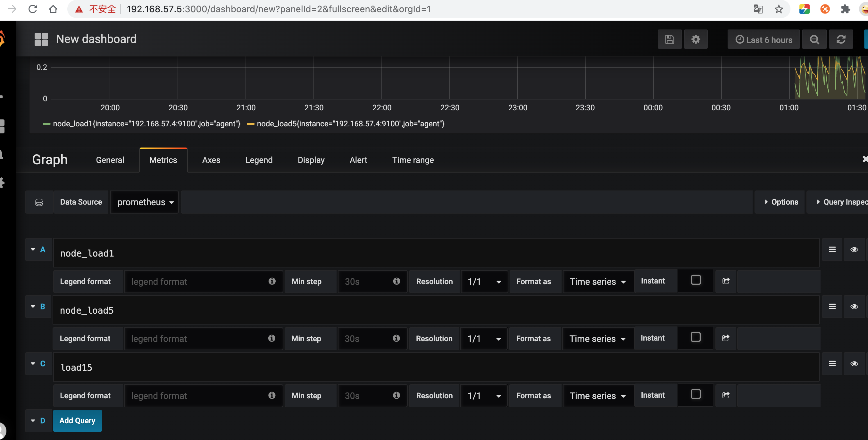Collapse query C with its arrow
Image resolution: width=868 pixels, height=440 pixels.
pyautogui.click(x=33, y=363)
